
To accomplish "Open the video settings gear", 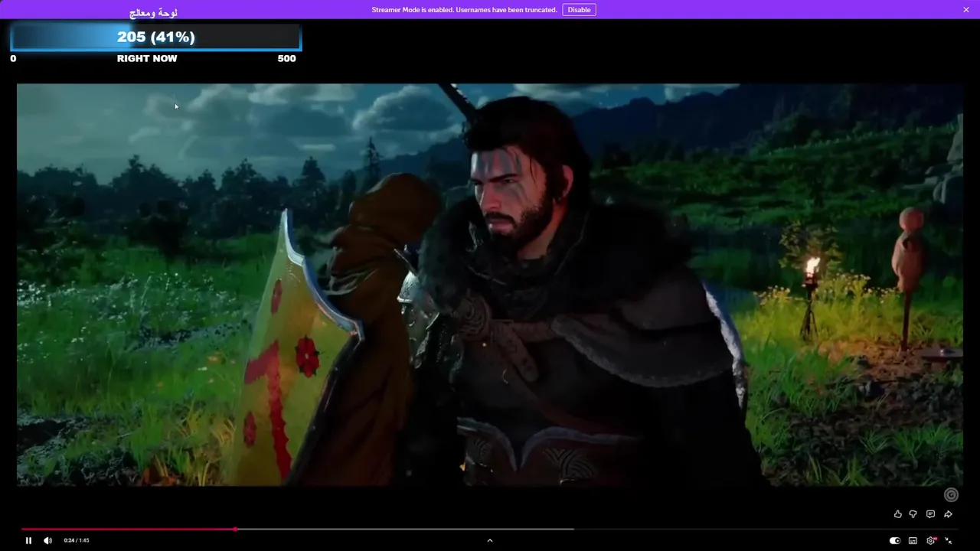I will (x=931, y=540).
